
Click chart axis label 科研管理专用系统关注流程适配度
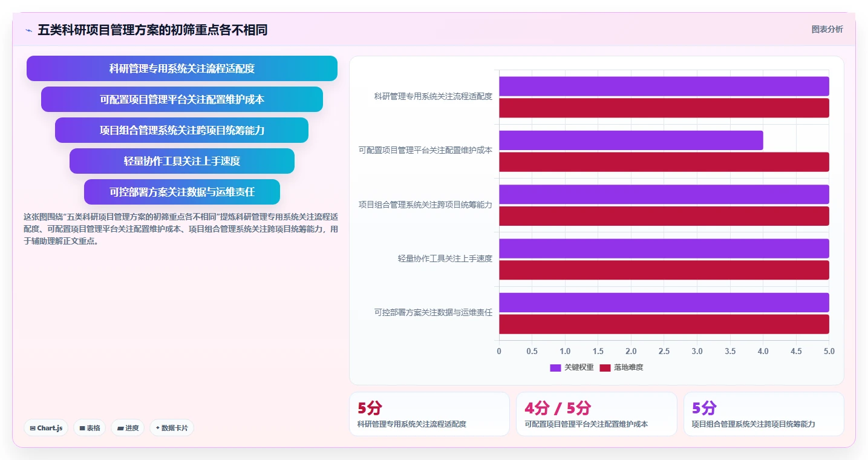click(433, 96)
